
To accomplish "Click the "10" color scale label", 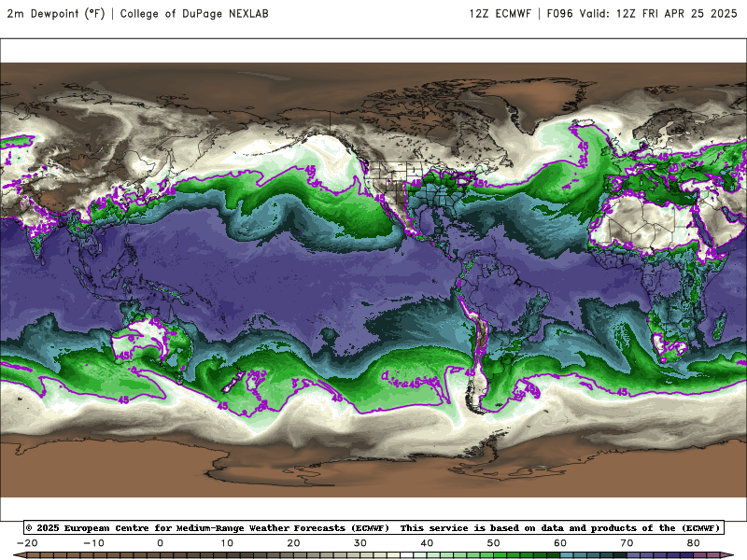I will 227,543.
